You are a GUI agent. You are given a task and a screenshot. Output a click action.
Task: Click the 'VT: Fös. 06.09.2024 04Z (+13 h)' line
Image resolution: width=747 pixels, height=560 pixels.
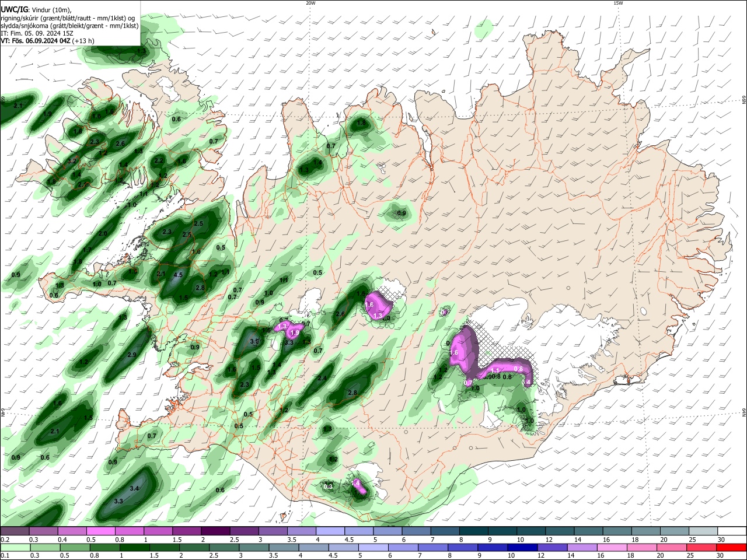[47, 41]
